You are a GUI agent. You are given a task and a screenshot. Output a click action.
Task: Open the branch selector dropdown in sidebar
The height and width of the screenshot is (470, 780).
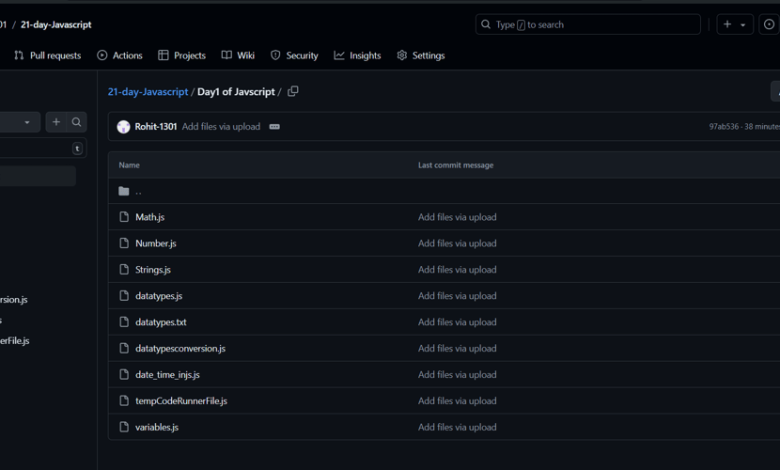tap(20, 122)
